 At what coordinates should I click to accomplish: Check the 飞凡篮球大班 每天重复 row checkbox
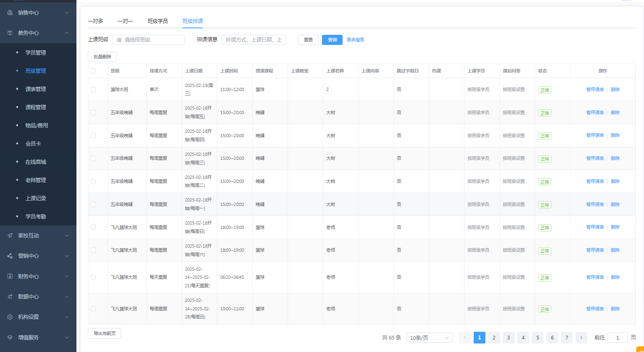pos(93,277)
